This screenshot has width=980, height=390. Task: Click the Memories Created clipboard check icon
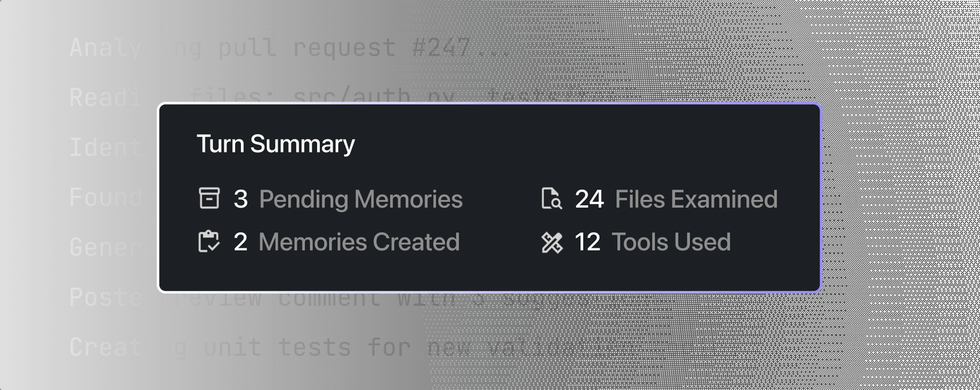[x=209, y=242]
